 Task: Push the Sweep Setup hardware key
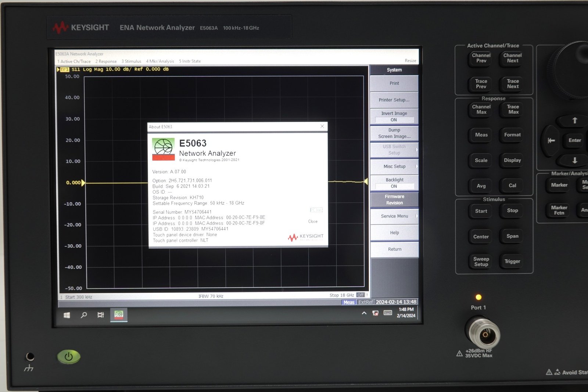point(481,262)
